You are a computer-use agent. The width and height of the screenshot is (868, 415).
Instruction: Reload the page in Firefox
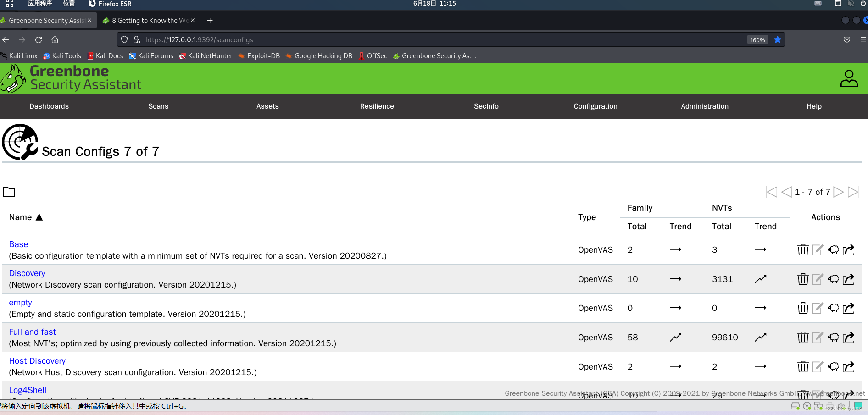(39, 40)
